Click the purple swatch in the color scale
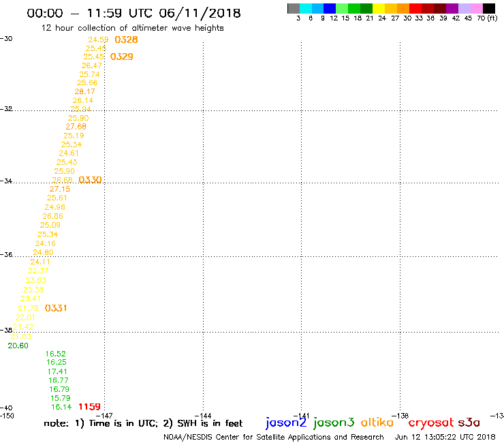This screenshot has width=504, height=443. 452,8
